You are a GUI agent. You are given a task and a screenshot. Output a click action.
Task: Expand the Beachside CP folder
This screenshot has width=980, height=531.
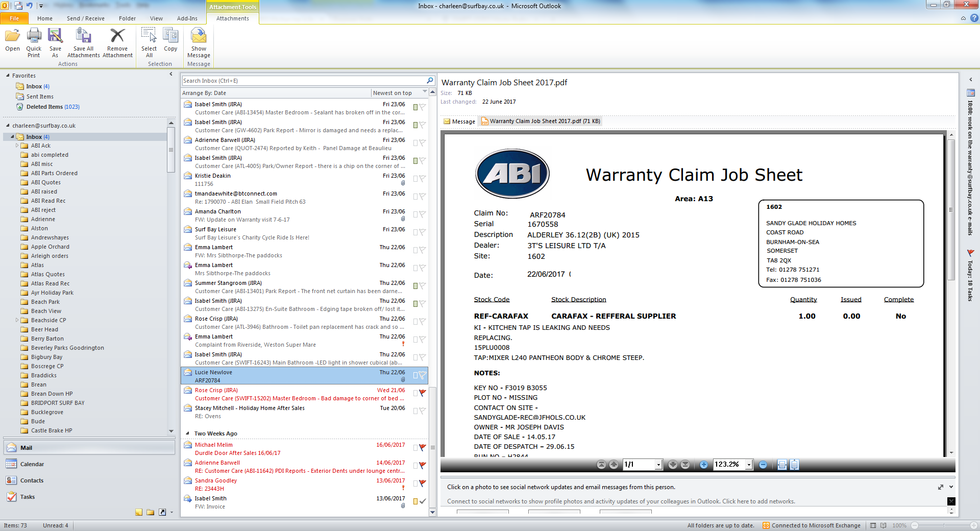point(17,320)
